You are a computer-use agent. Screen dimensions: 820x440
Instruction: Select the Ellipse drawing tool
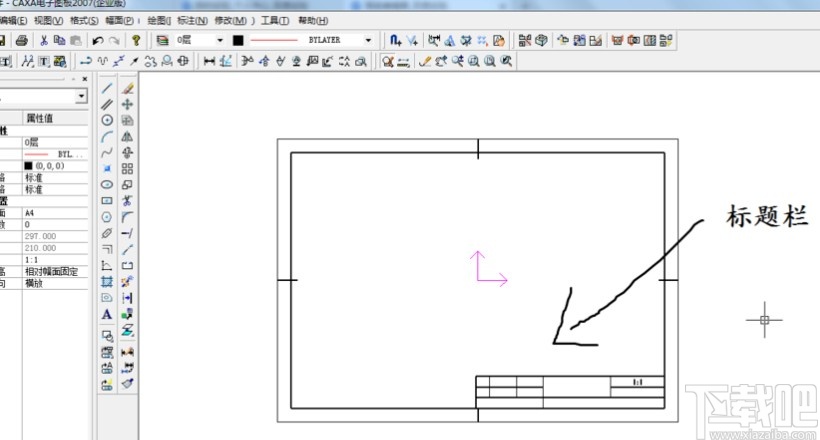tap(107, 185)
